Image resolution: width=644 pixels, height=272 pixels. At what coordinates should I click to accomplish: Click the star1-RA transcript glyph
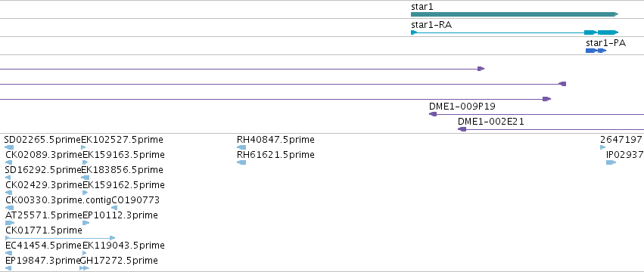[x=514, y=32]
